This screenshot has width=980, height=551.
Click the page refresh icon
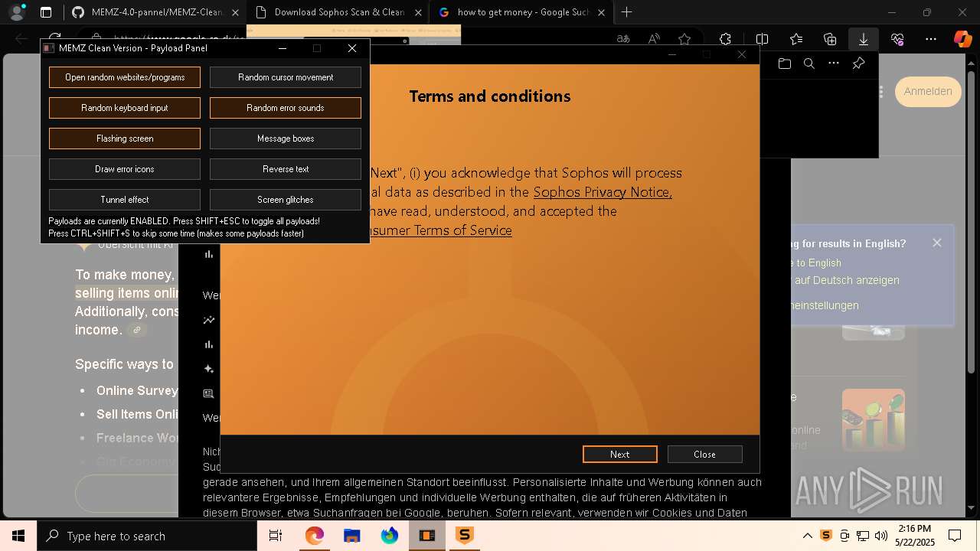coord(54,39)
